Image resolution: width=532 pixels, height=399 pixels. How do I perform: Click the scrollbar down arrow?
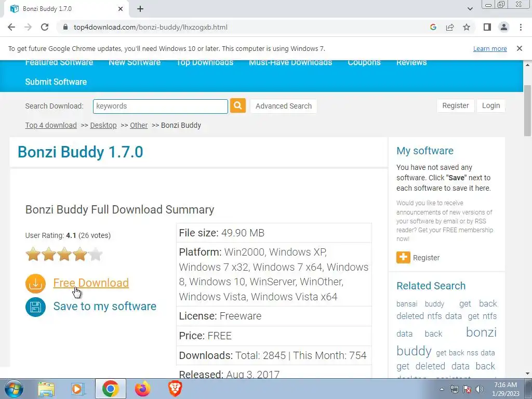(528, 374)
